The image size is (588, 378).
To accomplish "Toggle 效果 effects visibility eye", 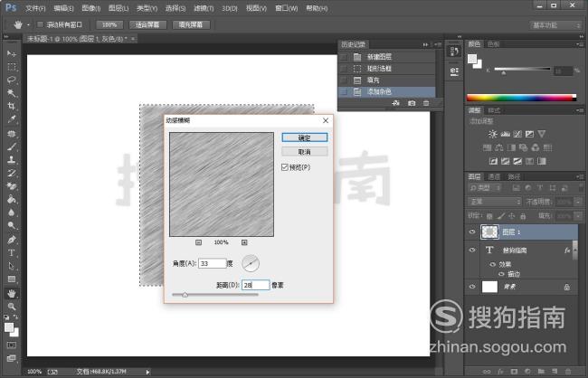I will [493, 264].
